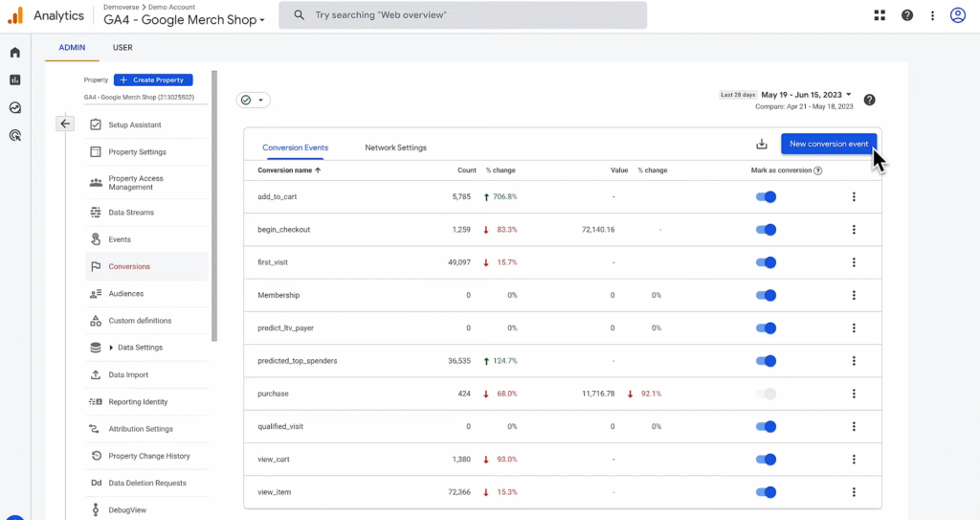Select the Conversion Events tab

pyautogui.click(x=295, y=147)
